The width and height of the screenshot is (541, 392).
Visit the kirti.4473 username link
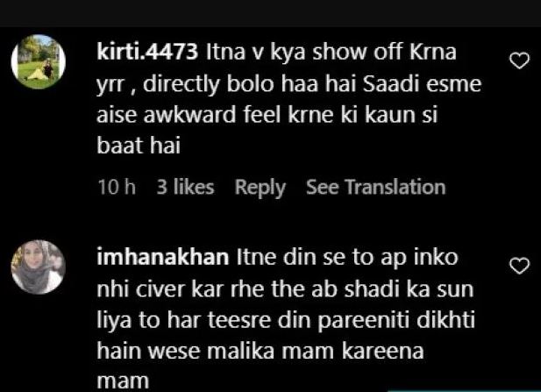click(147, 52)
